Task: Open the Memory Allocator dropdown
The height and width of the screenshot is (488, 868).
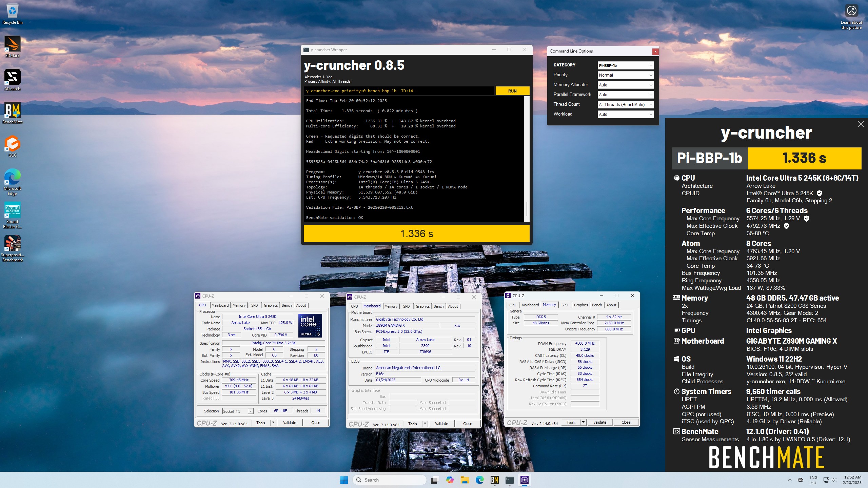Action: 626,85
